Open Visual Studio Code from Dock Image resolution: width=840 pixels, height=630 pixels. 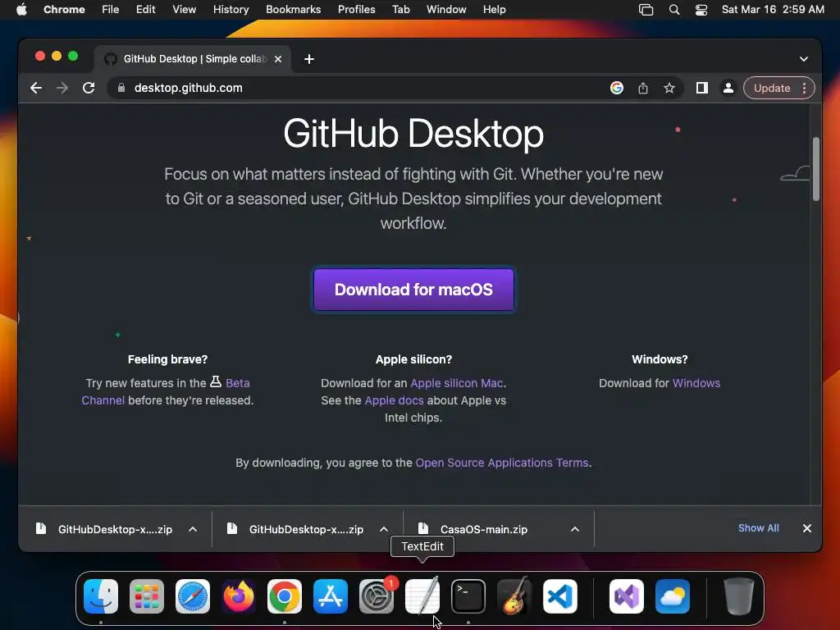click(559, 596)
